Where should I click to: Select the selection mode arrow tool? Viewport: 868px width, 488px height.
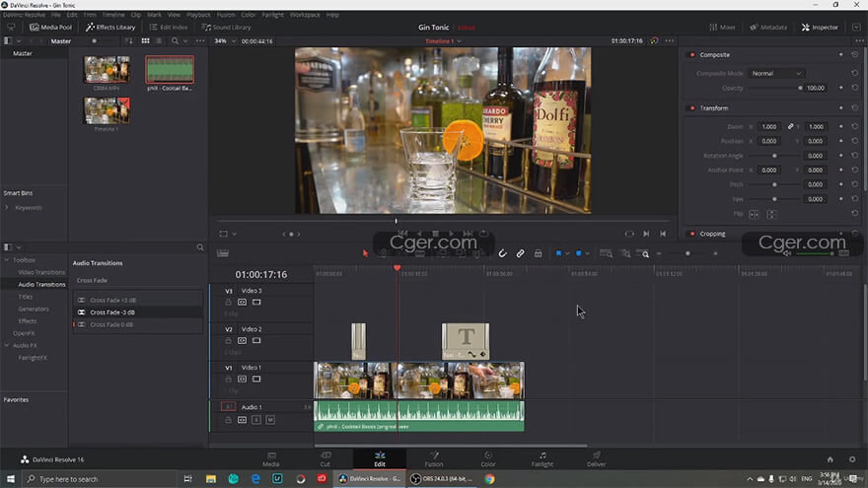coord(365,253)
